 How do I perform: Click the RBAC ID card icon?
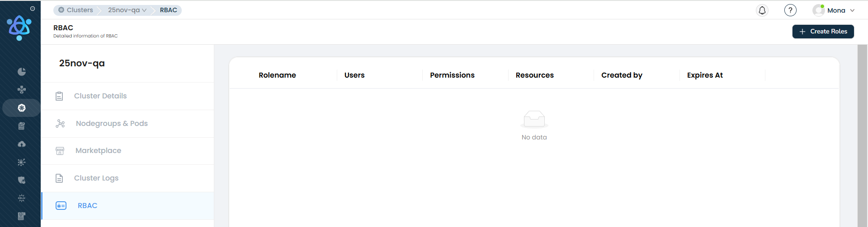(x=61, y=206)
